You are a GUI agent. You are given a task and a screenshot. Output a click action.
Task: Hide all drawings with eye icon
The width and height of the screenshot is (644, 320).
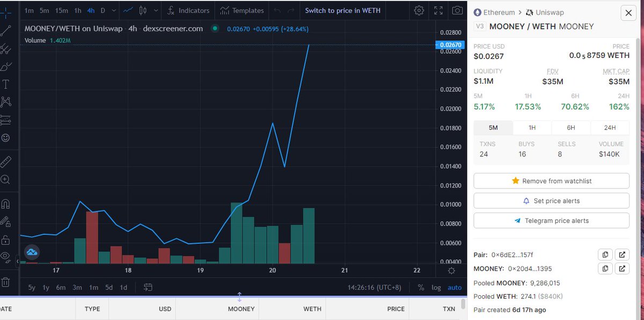[x=6, y=257]
